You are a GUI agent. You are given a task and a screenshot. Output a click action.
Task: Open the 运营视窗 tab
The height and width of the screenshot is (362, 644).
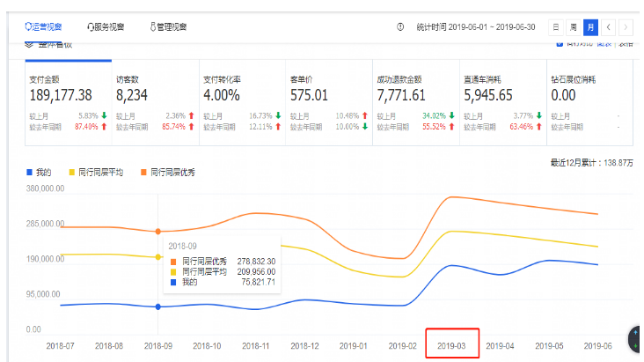coord(43,27)
